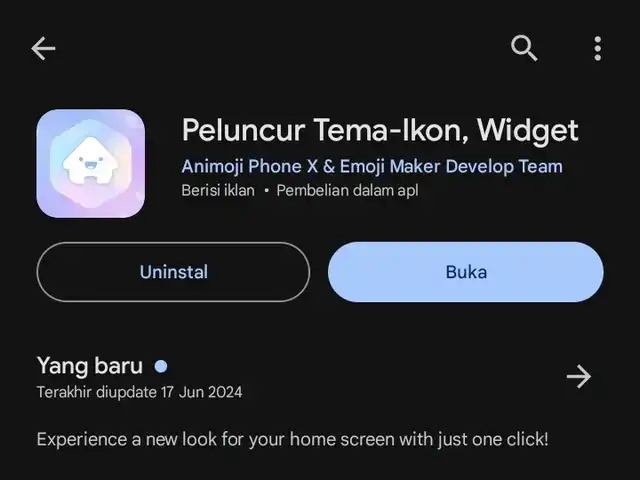Tap the Berisi iklan label
This screenshot has width=640, height=480.
coord(218,191)
